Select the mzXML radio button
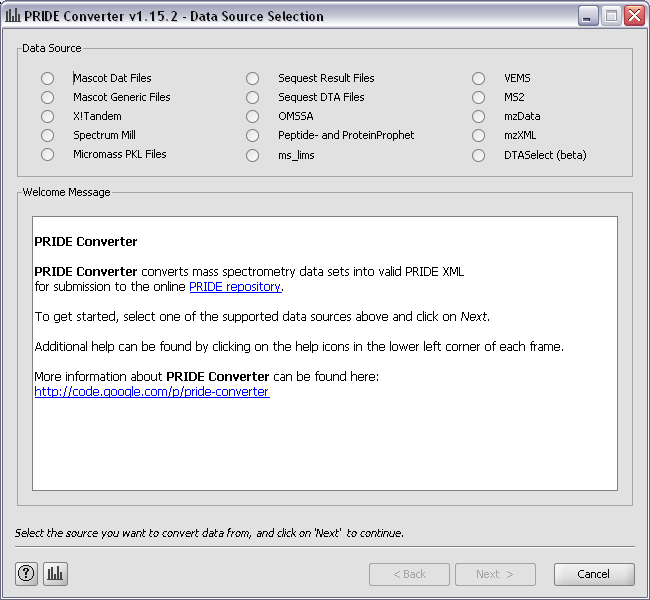 [479, 135]
